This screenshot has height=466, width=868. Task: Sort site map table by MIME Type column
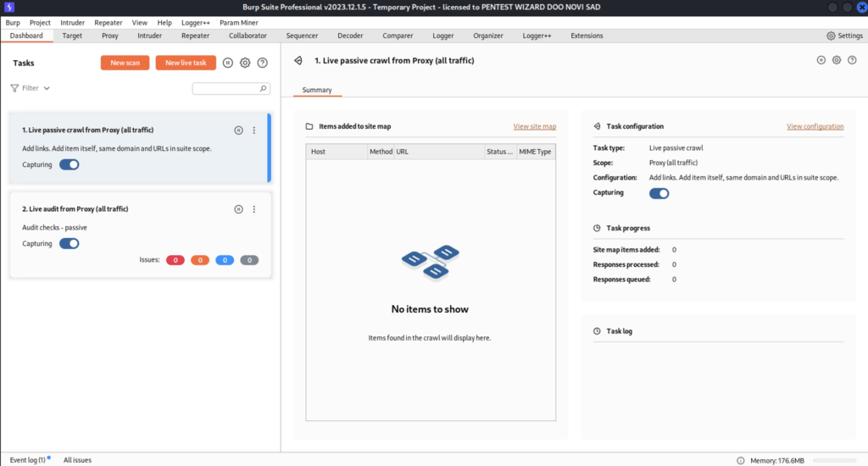click(x=536, y=152)
